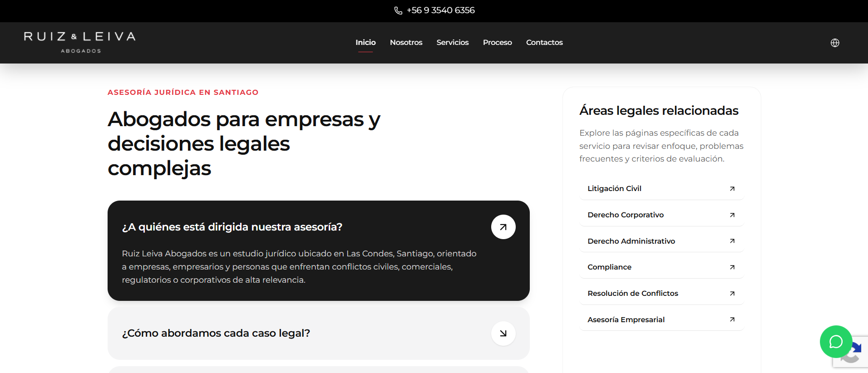Screen dimensions: 868x373
Task: Open the green chat bubble button
Action: [x=836, y=342]
